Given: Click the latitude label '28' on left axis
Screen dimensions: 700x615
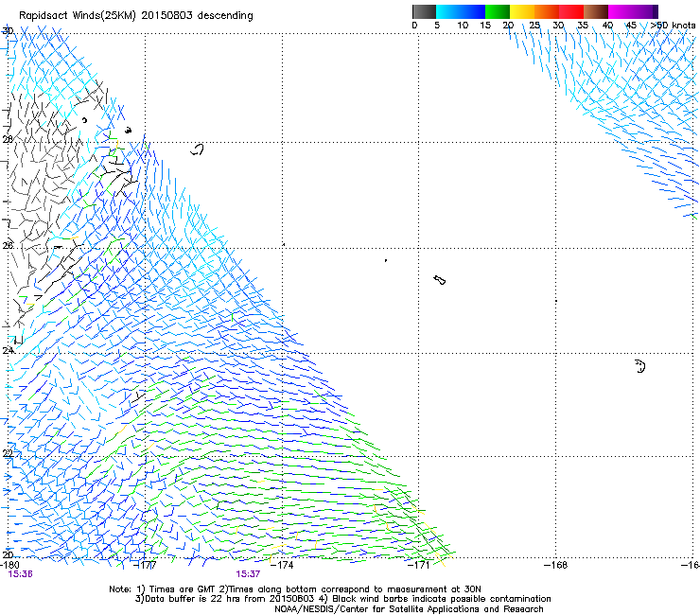Looking at the screenshot, I should coord(8,139).
